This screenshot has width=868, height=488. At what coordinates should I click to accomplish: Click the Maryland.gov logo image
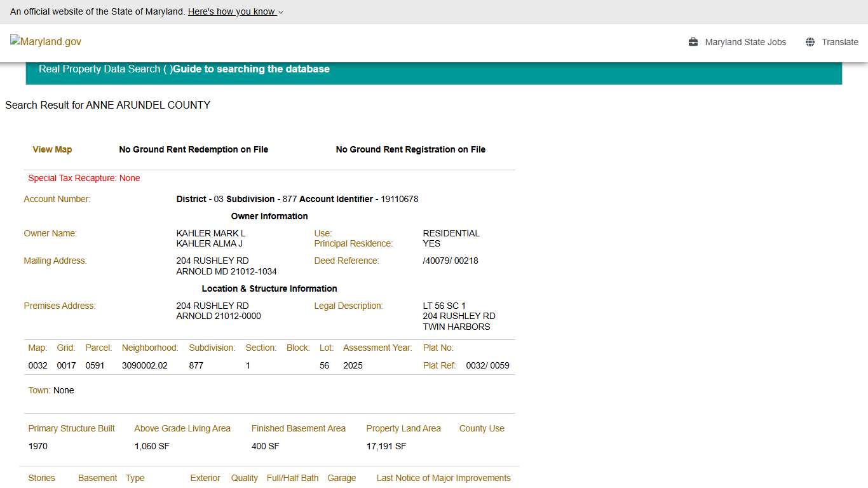point(46,42)
